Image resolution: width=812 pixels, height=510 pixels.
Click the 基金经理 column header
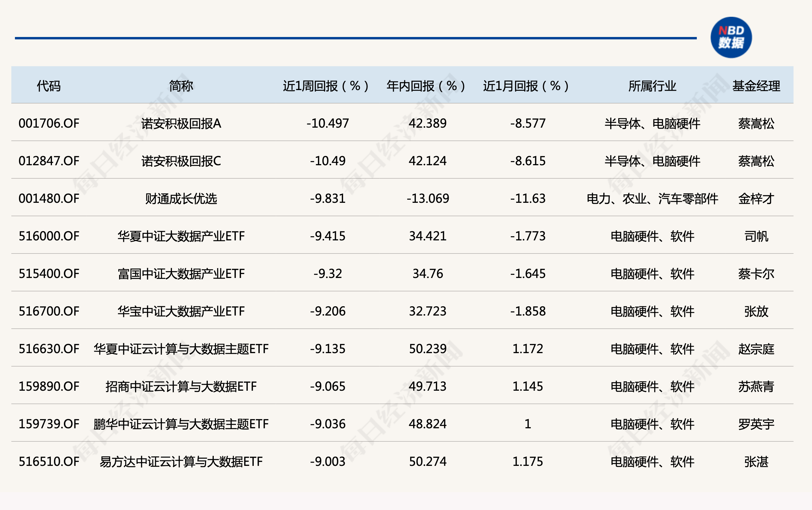(756, 86)
